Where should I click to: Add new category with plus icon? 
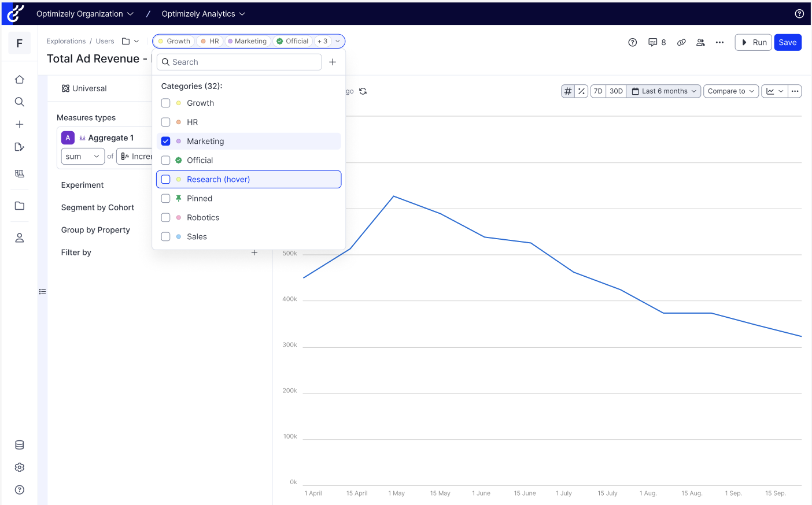point(333,62)
